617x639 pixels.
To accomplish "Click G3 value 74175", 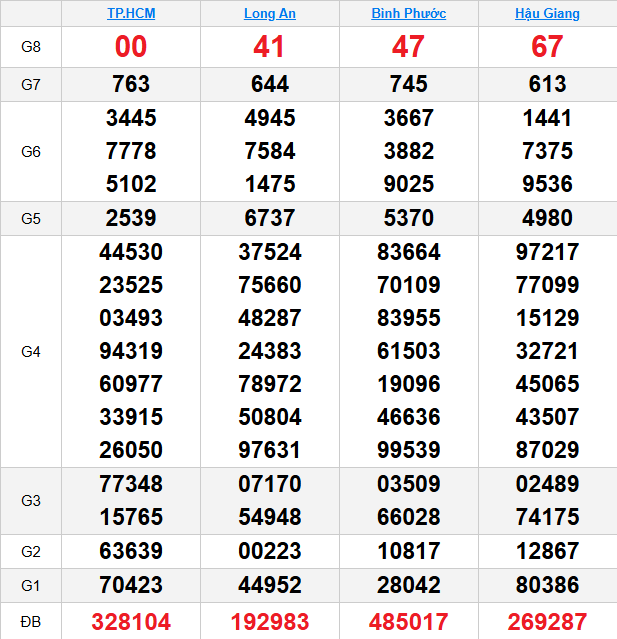I will point(547,517).
